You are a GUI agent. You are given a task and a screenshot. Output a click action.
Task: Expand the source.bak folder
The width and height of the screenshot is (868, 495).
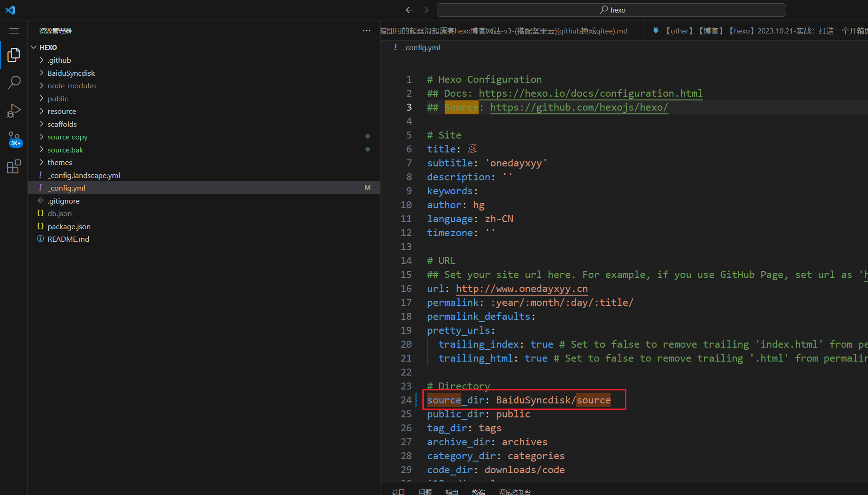pos(204,150)
